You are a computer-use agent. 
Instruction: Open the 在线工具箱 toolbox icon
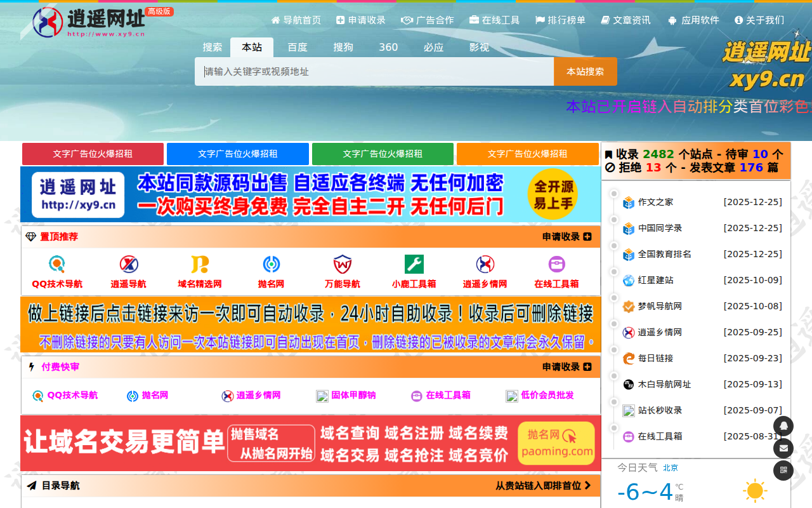click(x=556, y=264)
